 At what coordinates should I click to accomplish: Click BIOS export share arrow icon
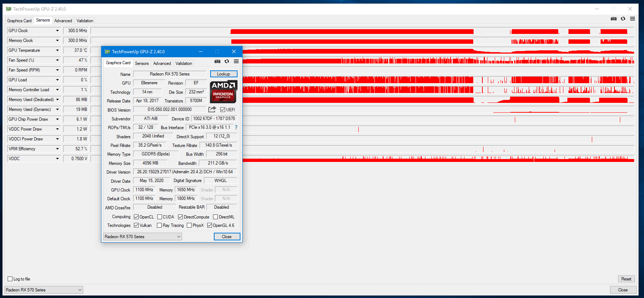coord(212,109)
